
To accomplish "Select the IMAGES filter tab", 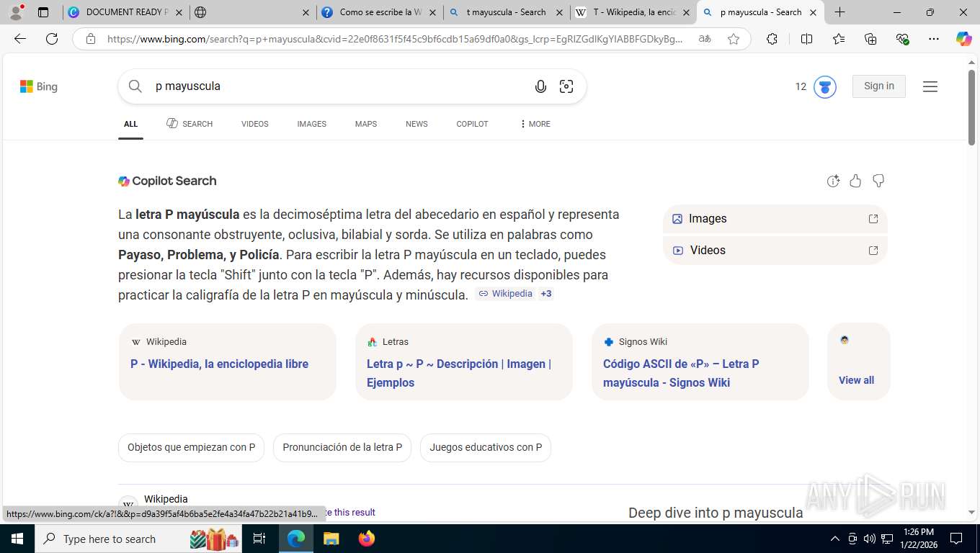I will point(311,124).
